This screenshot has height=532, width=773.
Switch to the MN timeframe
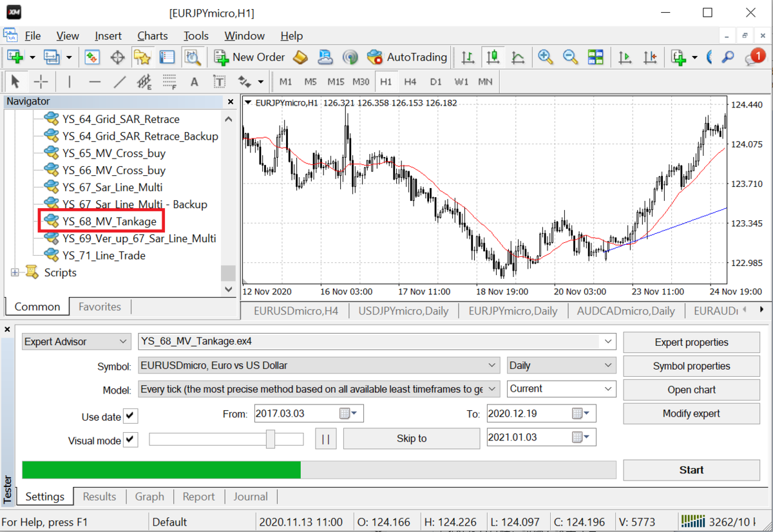pyautogui.click(x=485, y=82)
